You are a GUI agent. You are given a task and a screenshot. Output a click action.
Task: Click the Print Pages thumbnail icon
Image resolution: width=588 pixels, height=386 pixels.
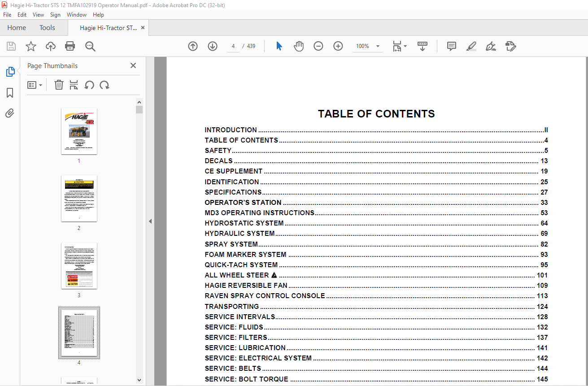[x=74, y=85]
